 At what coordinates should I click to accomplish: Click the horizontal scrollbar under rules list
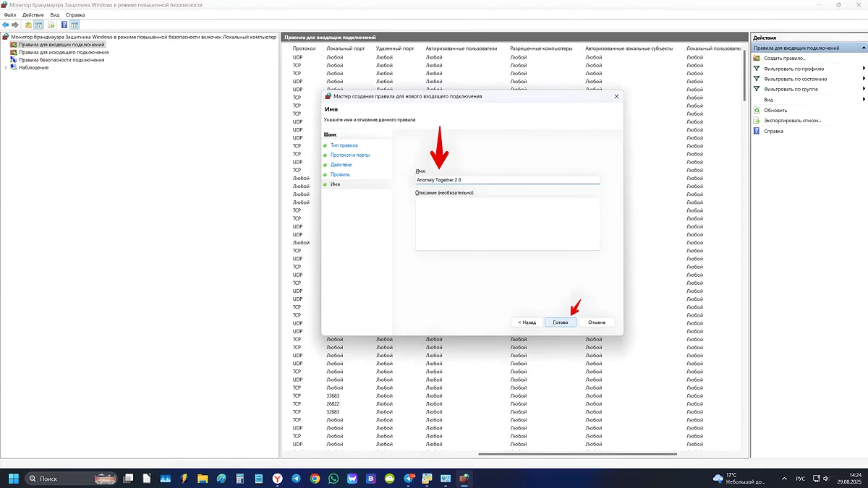tap(577, 454)
